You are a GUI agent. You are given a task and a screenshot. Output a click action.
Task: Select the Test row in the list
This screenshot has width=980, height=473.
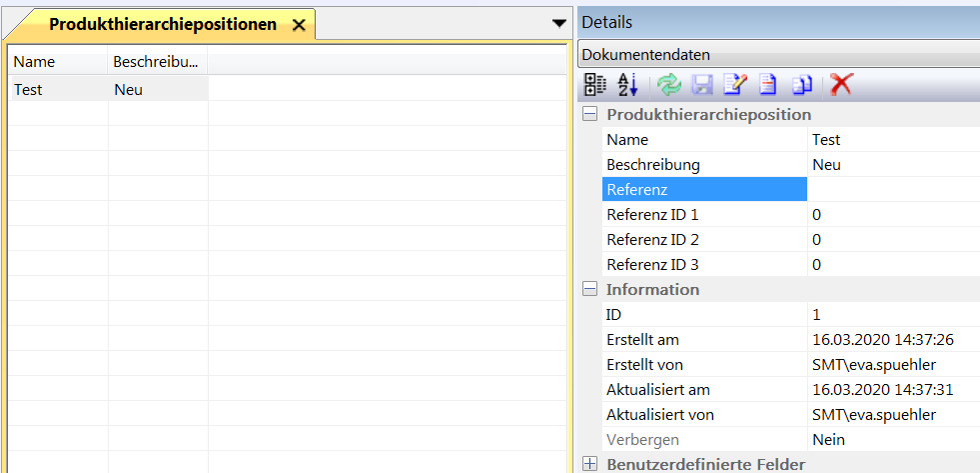pyautogui.click(x=58, y=89)
